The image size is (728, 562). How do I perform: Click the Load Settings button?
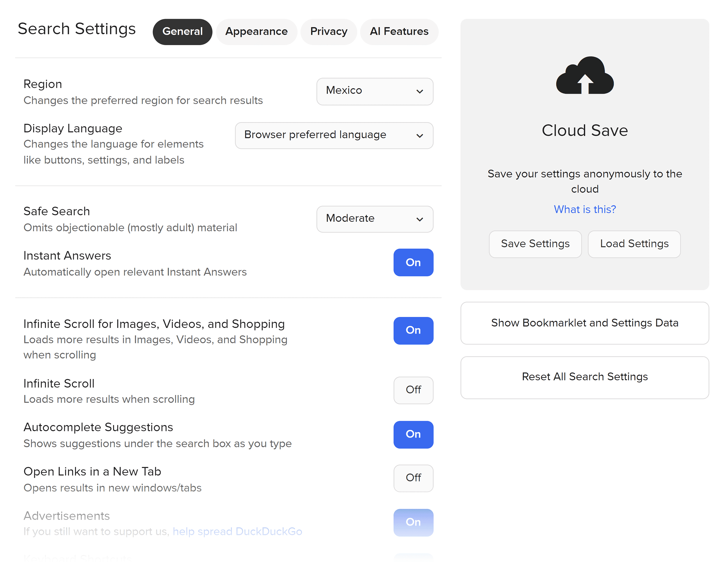pos(634,244)
